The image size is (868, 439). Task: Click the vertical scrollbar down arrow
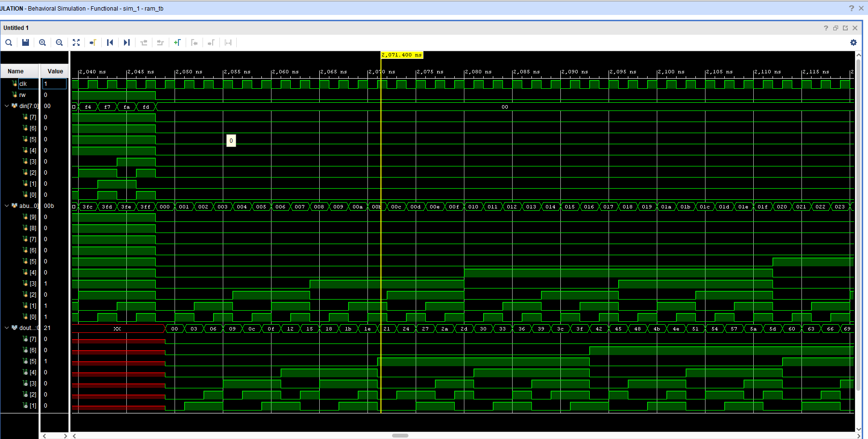coord(858,429)
